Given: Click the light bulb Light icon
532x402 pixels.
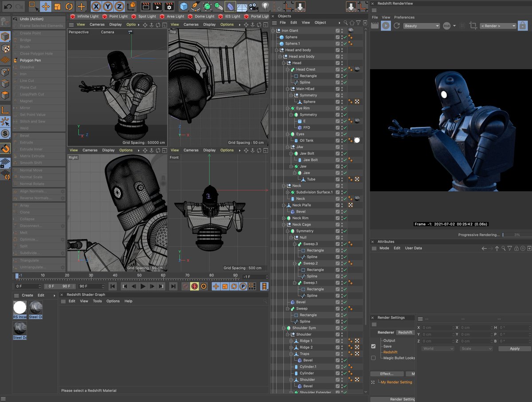Looking at the screenshot, I should [265, 7].
